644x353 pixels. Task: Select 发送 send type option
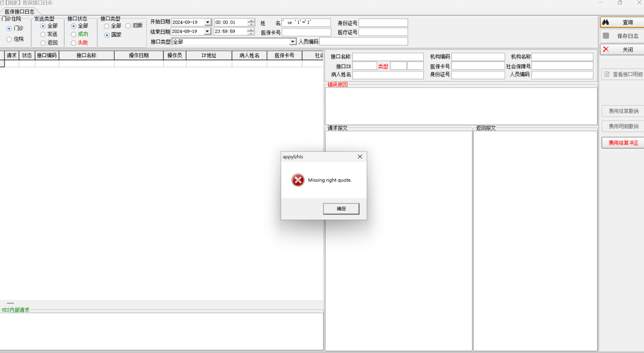coord(43,34)
